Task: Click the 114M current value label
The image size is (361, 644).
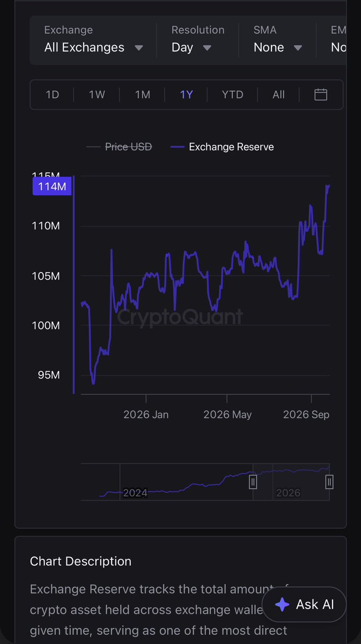Action: click(x=52, y=186)
